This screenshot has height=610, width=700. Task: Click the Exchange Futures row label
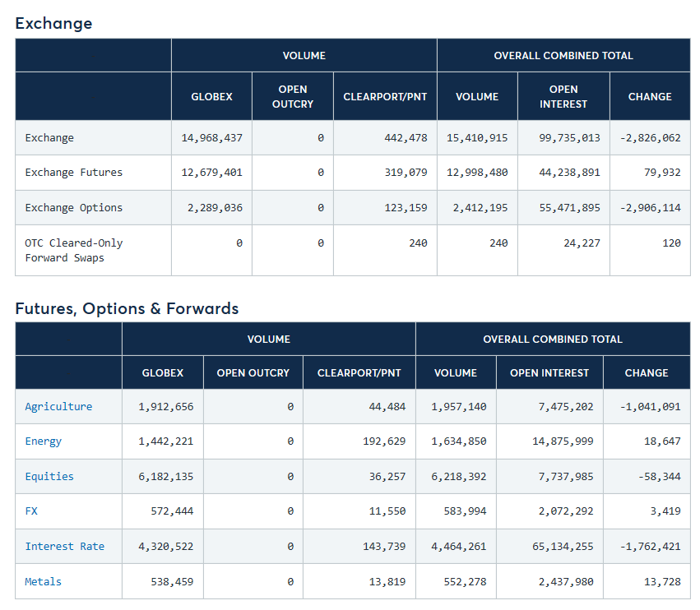pyautogui.click(x=74, y=173)
